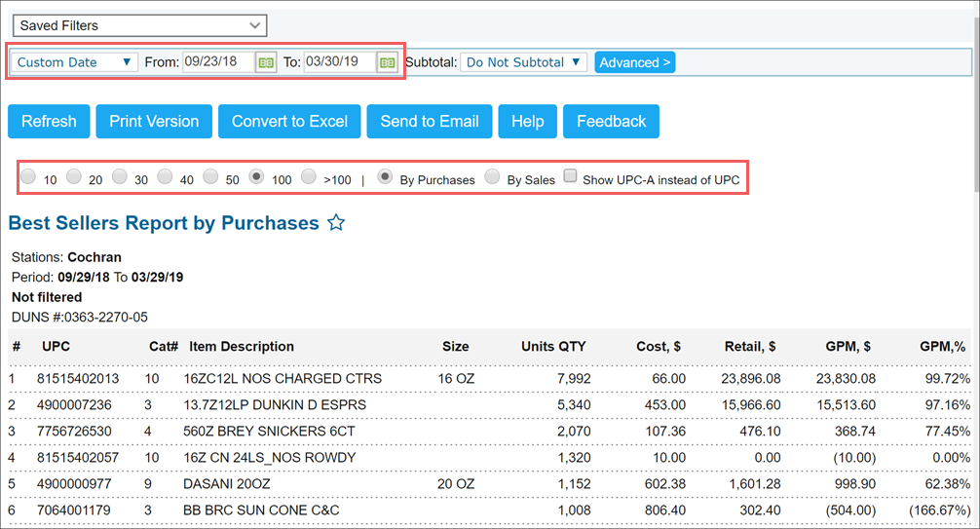Select the 100 items radio button
Viewport: 980px width, 529px height.
click(256, 177)
